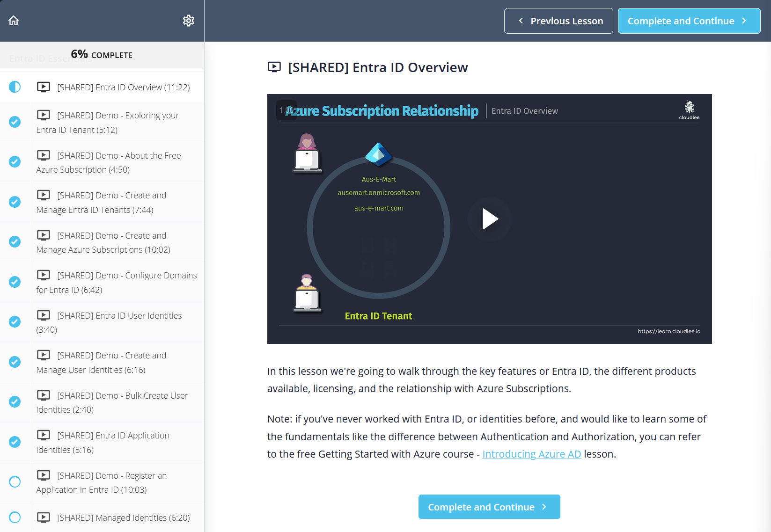The width and height of the screenshot is (771, 532).
Task: Open lesson Demo - About the Free Azure Subscription
Action: pos(102,162)
